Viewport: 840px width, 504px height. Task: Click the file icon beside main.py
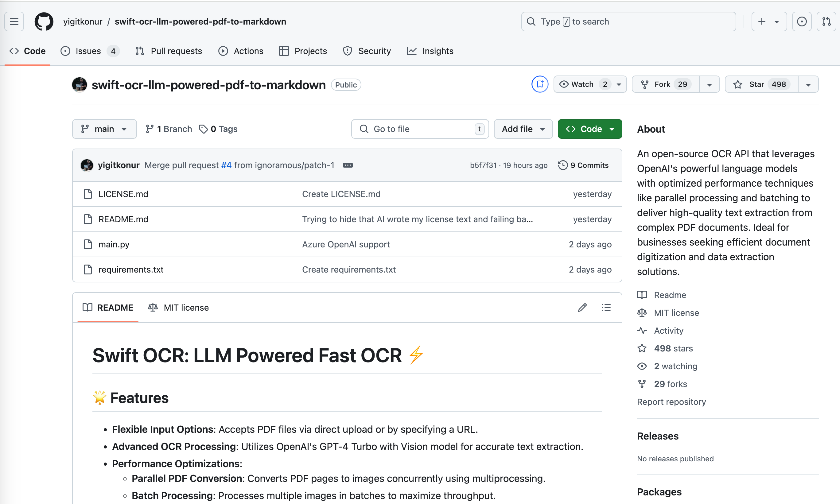(x=87, y=244)
